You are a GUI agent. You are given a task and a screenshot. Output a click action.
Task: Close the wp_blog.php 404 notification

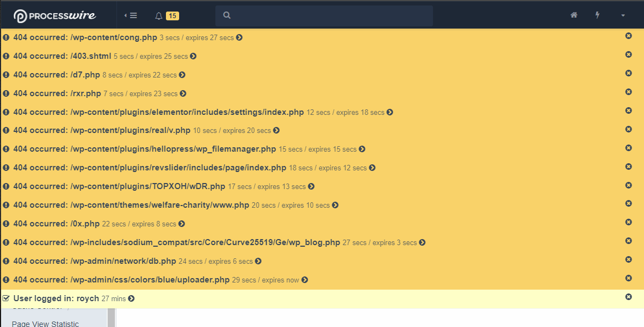629,241
